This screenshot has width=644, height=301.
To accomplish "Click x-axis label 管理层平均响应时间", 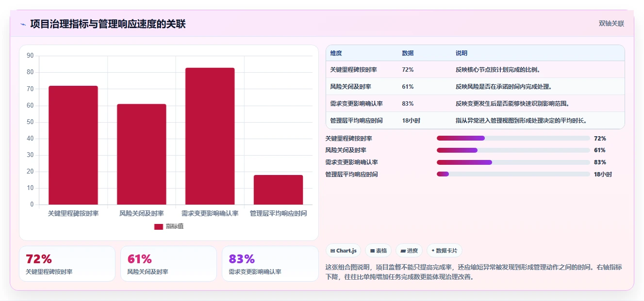I will [278, 213].
